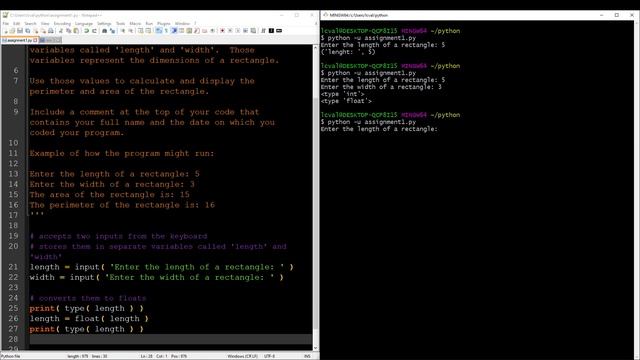Open the Settings menu
Viewport: 640px width, 360px height.
click(x=104, y=24)
